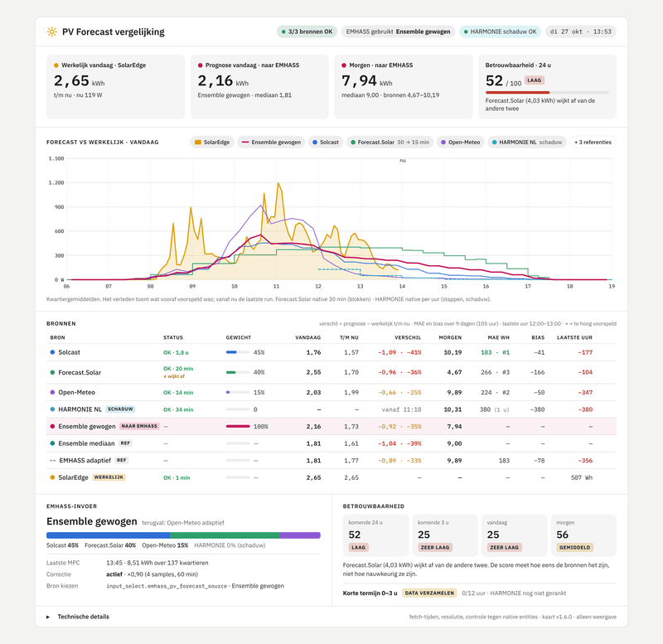Click the di 27 okt 13:53 timestamp
This screenshot has width=663, height=644.
581,31
